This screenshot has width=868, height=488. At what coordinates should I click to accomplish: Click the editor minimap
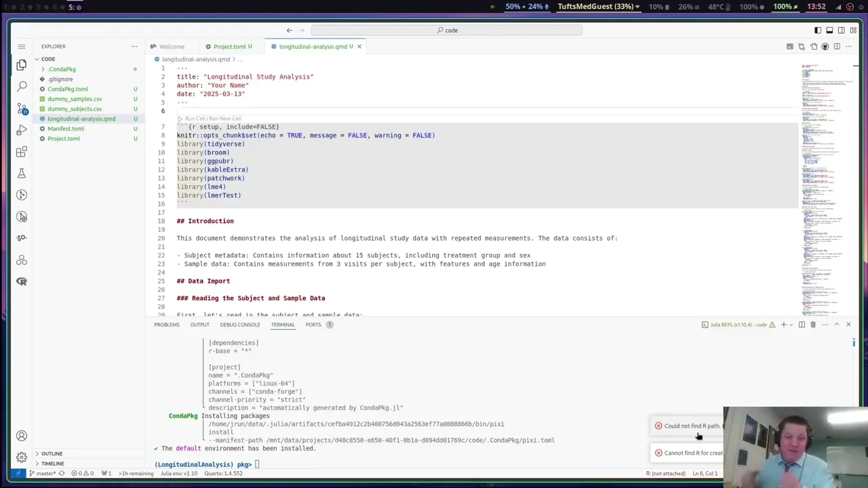point(827,190)
